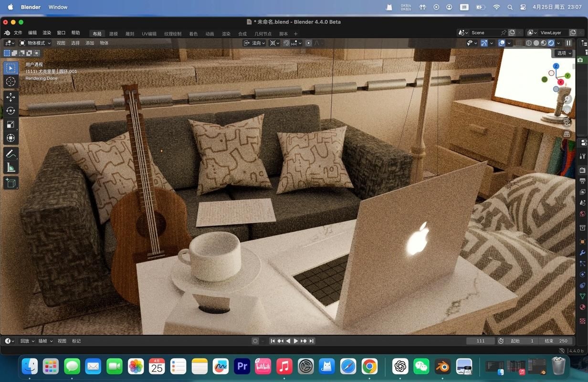The width and height of the screenshot is (588, 382).
Task: Toggle the camera view button in viewport
Action: [567, 122]
